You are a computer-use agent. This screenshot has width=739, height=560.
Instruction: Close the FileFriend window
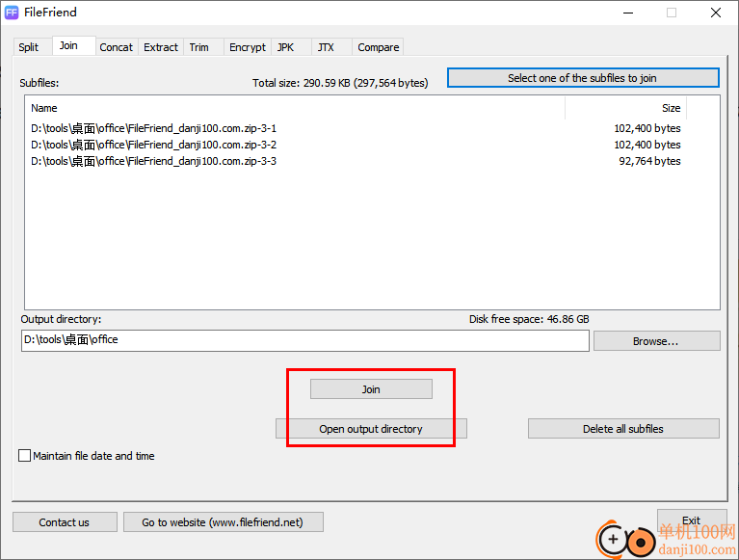(716, 13)
